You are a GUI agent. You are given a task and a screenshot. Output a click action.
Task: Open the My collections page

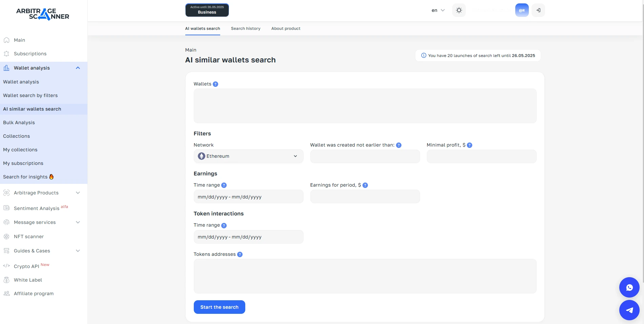(20, 150)
